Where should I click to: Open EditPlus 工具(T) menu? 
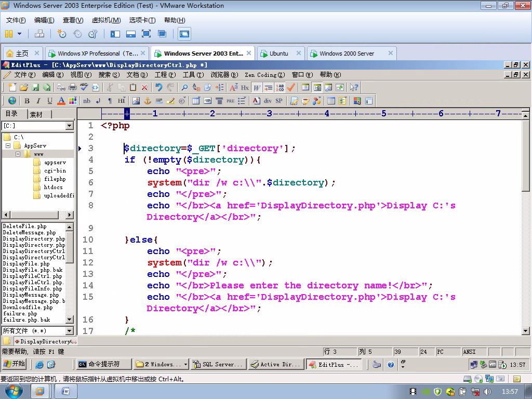point(193,75)
